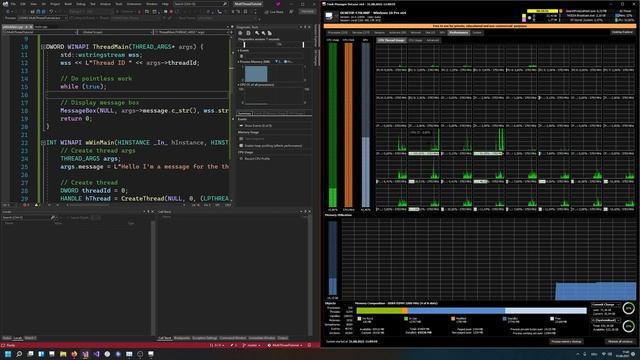Open the Processes tab in Task Manager DeLuxe
Screen dimensions: 640x360
[337, 33]
